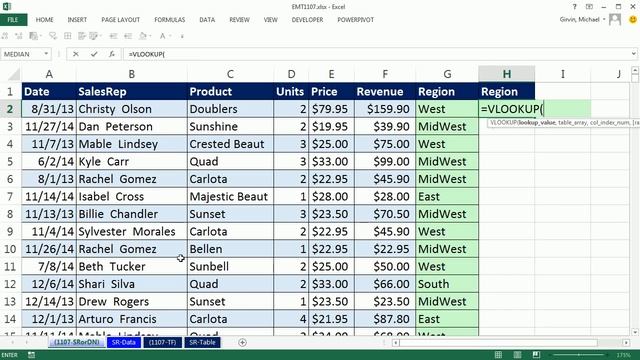Open Excel Help question mark icon
The height and width of the screenshot is (360, 640).
[x=575, y=7]
